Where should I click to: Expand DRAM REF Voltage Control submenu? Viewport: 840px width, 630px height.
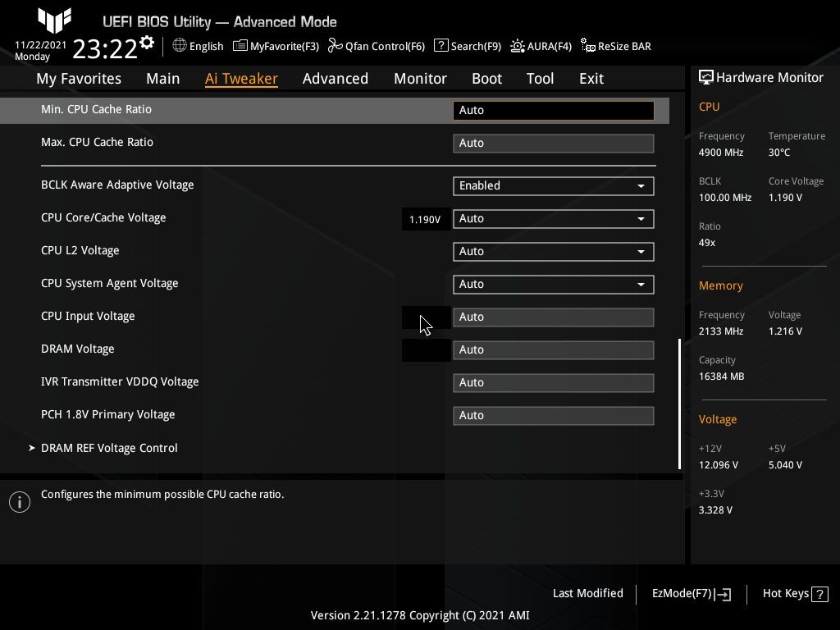(x=109, y=448)
